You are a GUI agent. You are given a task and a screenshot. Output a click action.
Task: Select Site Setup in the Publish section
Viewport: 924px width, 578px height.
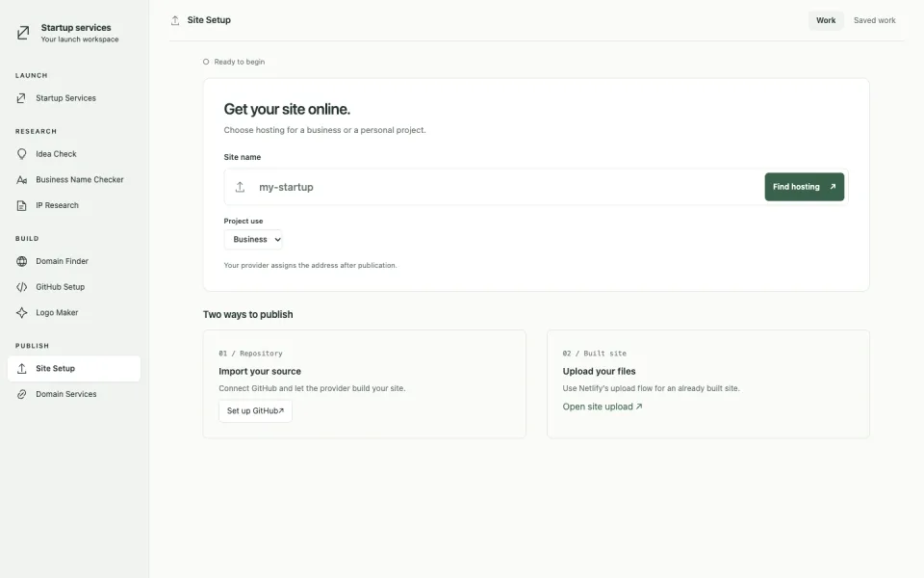tap(74, 369)
